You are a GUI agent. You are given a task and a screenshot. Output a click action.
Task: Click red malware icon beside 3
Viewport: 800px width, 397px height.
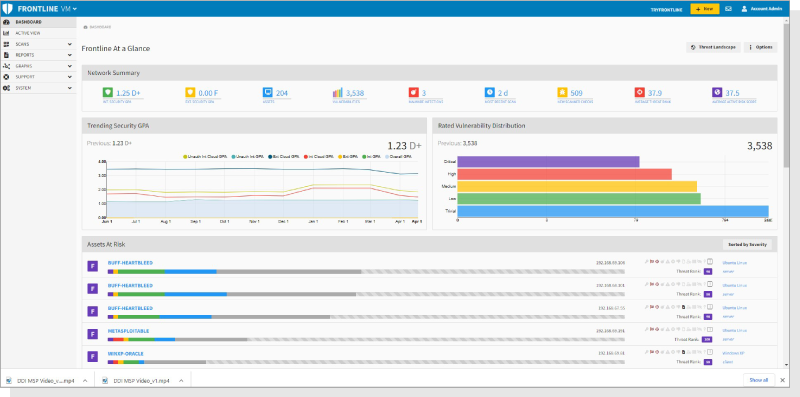click(x=413, y=92)
